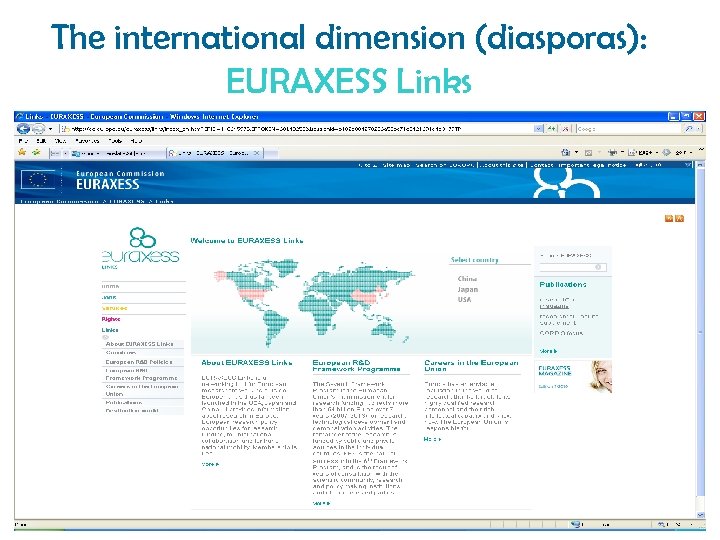Select About EURAXESS Links in the submenu
The height and width of the screenshot is (540, 720).
(x=140, y=344)
